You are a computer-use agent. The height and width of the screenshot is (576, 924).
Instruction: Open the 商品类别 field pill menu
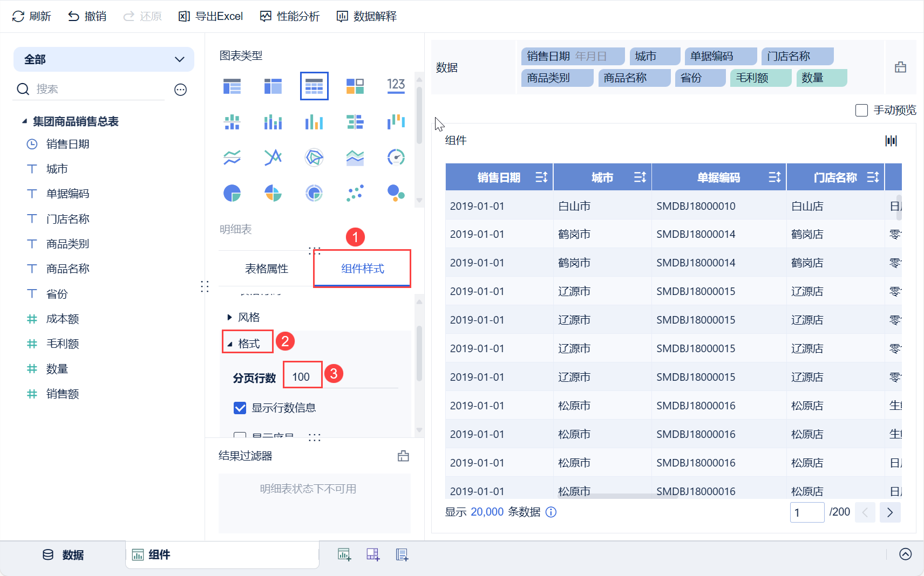[558, 78]
